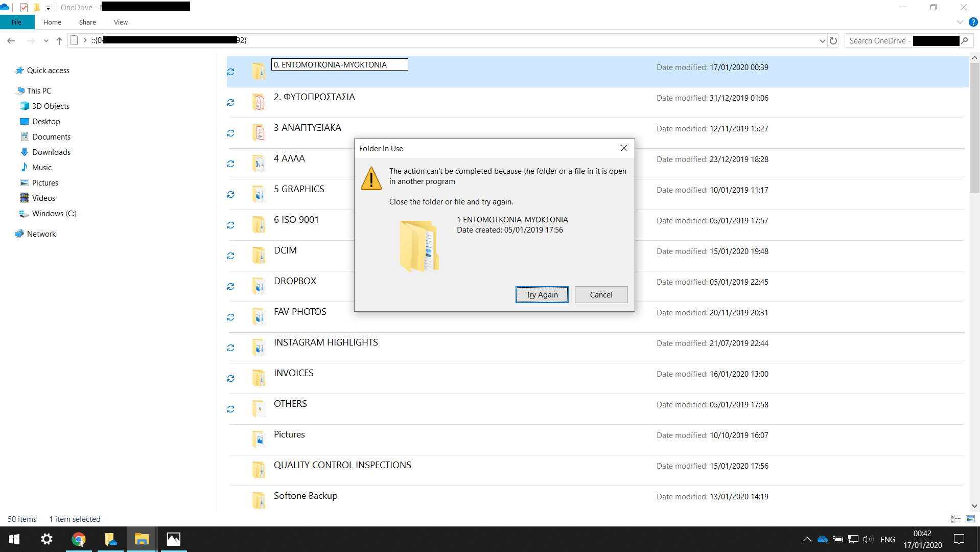Open the Windows Start menu
Image resolution: width=980 pixels, height=552 pixels.
[14, 539]
